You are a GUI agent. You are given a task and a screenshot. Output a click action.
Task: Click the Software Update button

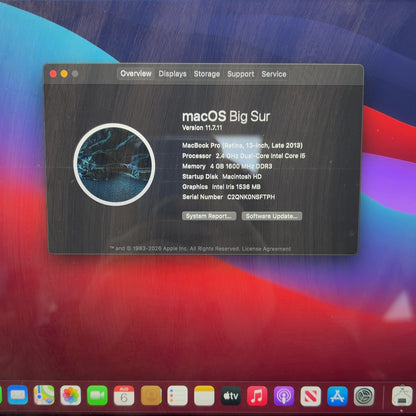click(272, 216)
